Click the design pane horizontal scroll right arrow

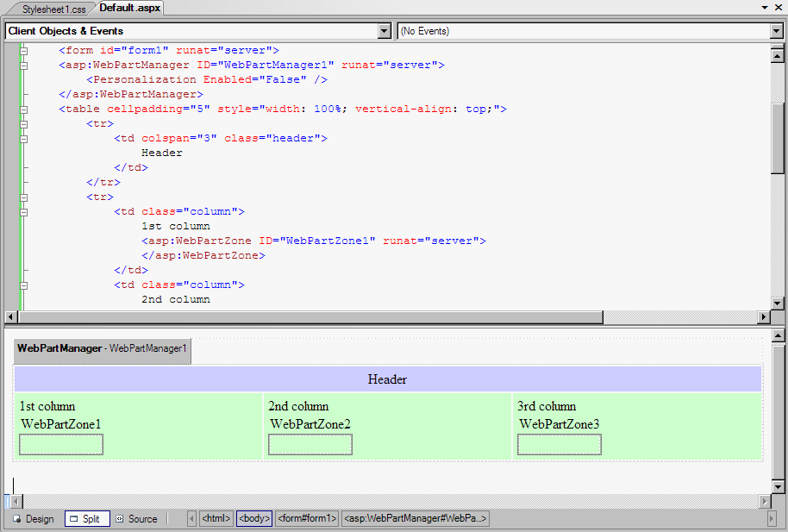click(x=765, y=501)
